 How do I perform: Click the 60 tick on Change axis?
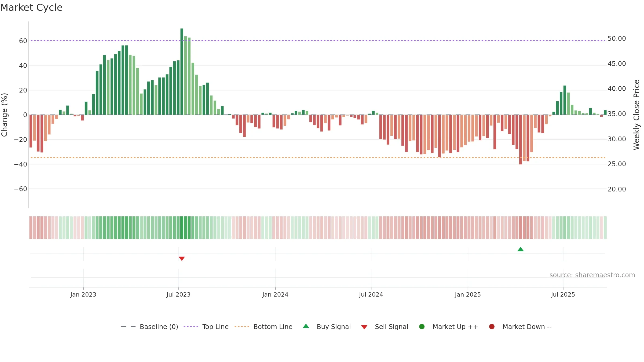point(23,41)
